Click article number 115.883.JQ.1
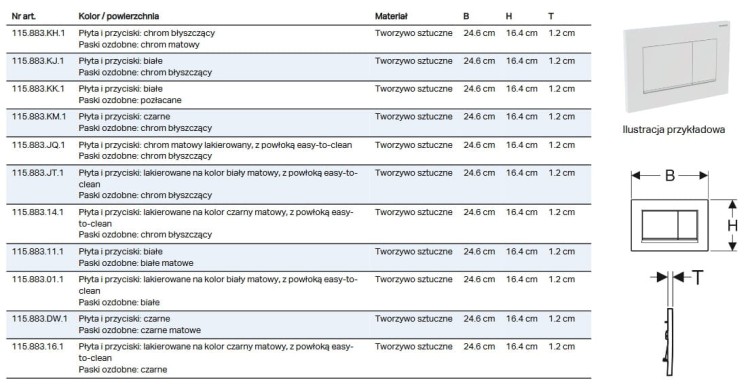 pos(38,145)
